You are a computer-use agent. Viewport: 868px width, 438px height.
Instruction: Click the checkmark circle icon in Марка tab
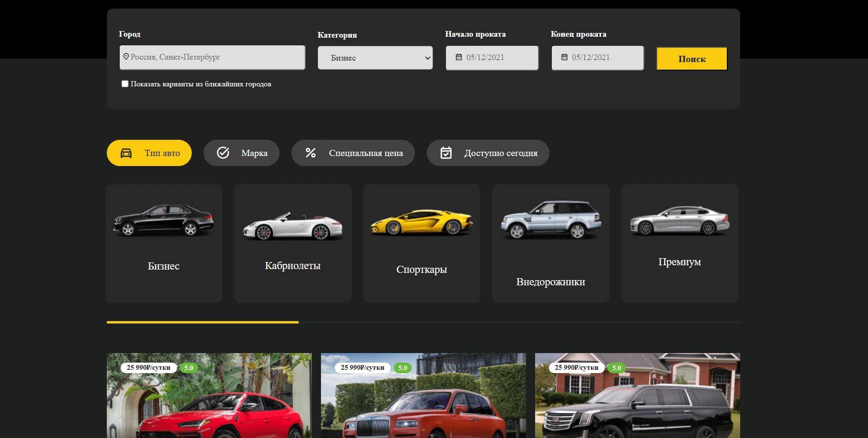click(x=223, y=153)
